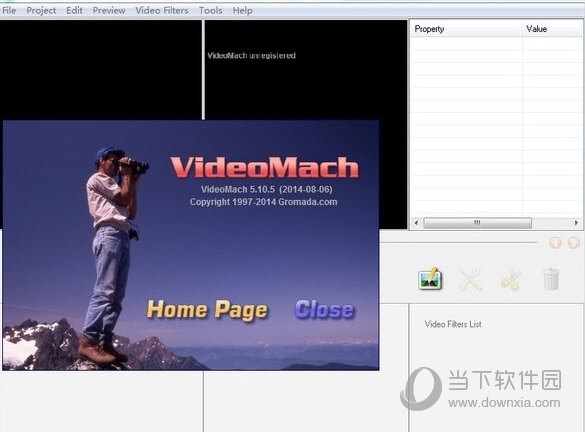Click the trash bin delete icon
Viewport: 585px width, 432px height.
coord(551,279)
